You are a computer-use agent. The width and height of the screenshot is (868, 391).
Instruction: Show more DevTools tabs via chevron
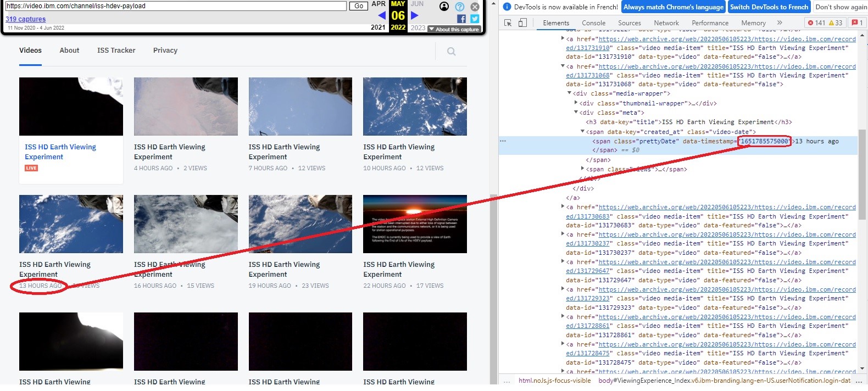click(x=779, y=23)
